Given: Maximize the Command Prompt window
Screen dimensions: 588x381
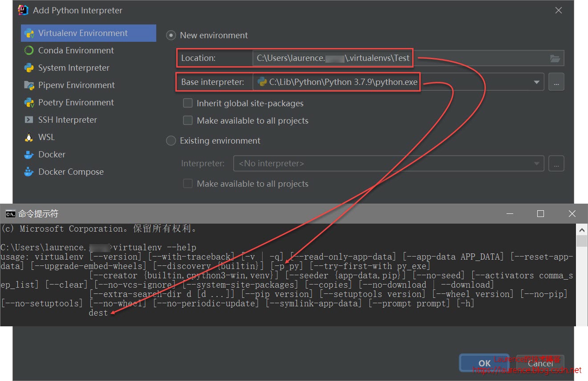Looking at the screenshot, I should click(540, 214).
